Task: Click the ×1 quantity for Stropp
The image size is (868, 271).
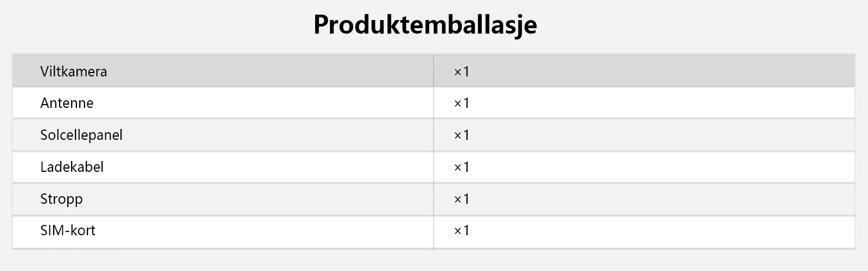Action: pyautogui.click(x=461, y=199)
